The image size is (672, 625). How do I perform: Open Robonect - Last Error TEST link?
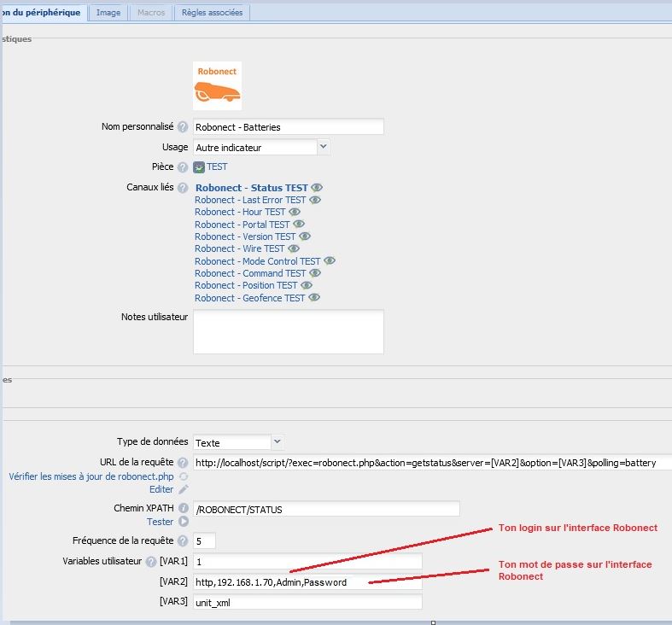tap(250, 200)
